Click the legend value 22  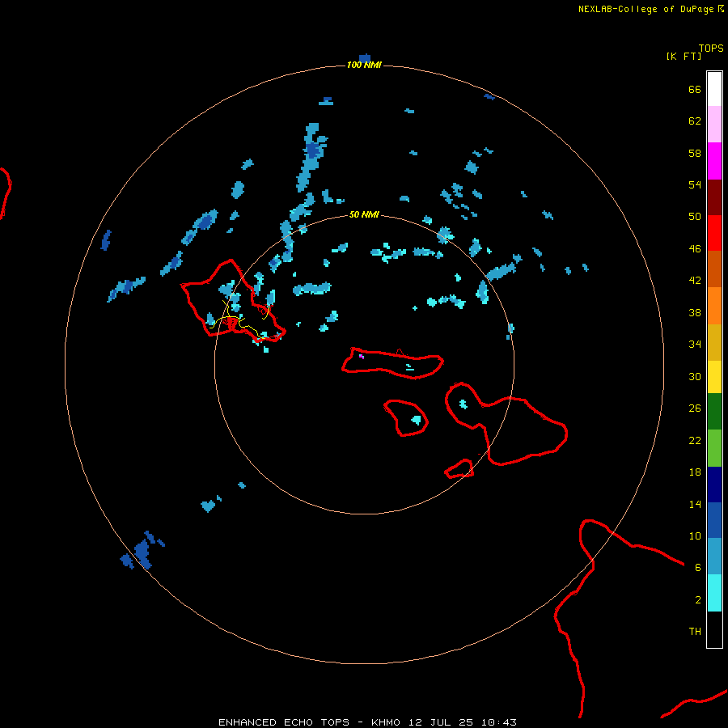pos(695,440)
